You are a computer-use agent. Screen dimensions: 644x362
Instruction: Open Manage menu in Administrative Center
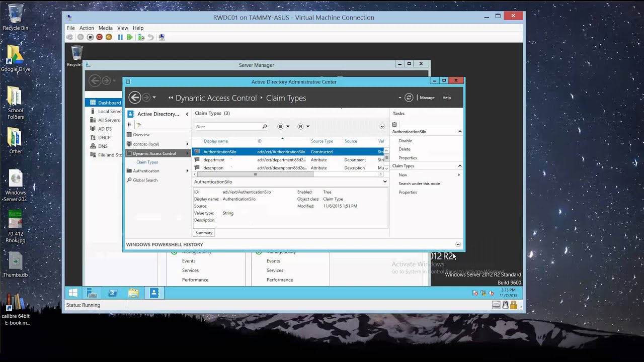pyautogui.click(x=427, y=98)
